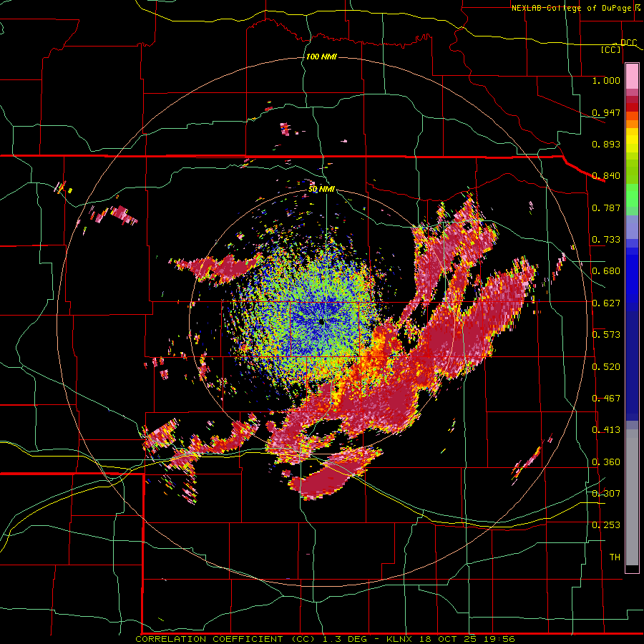Click the radar site center dot
The width and height of the screenshot is (644, 644).
pos(321,323)
